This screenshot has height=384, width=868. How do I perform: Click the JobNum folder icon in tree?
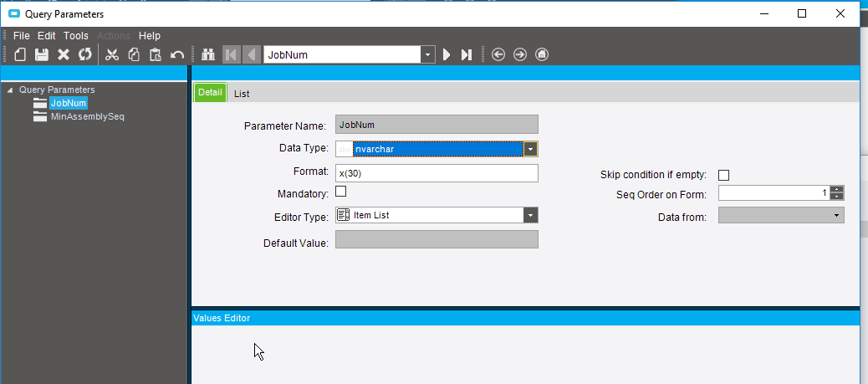tap(40, 103)
